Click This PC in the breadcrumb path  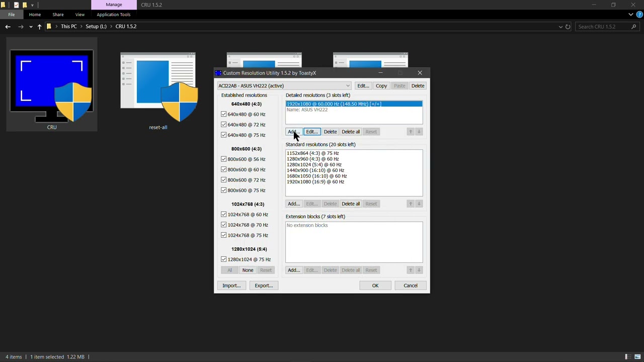[69, 27]
